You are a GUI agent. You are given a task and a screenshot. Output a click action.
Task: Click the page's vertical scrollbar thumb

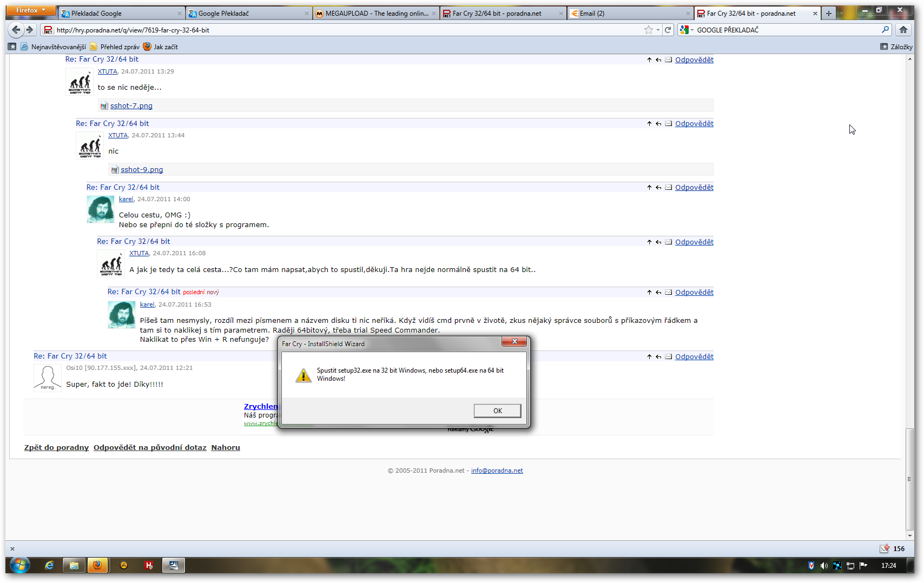tap(909, 479)
